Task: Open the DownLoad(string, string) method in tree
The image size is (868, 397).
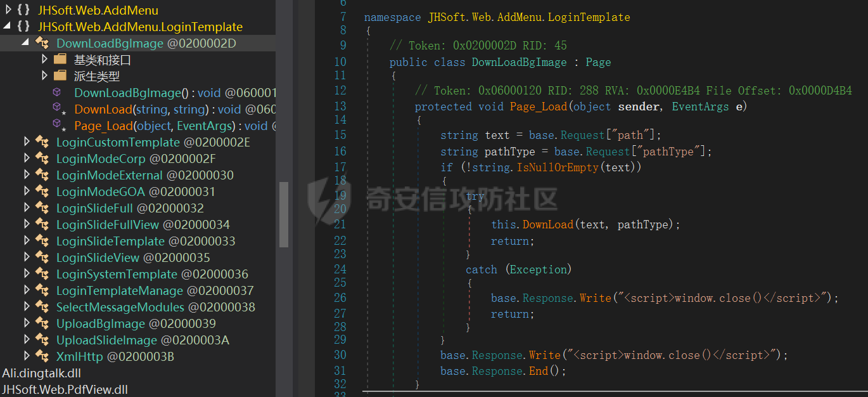Action: coord(175,109)
